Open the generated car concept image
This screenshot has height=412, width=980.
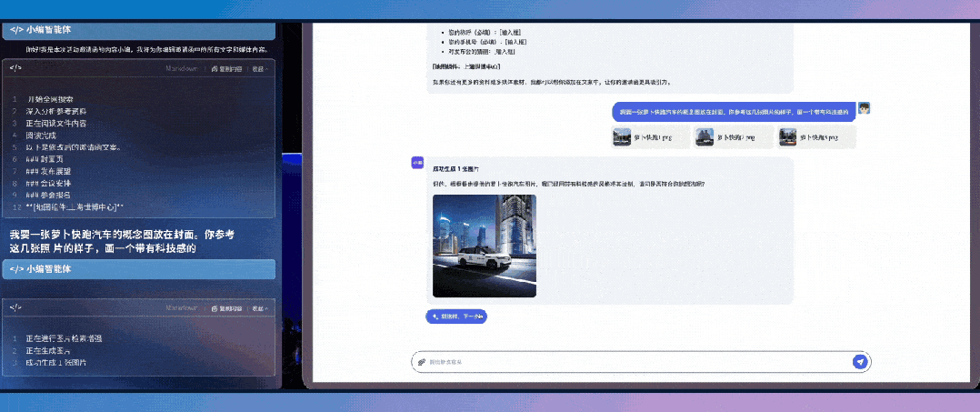click(x=484, y=246)
